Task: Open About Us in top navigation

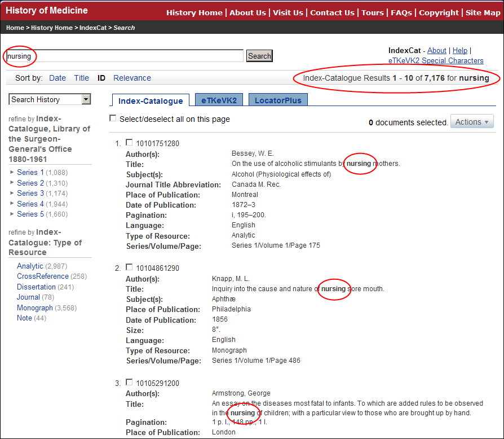Action: (x=247, y=12)
